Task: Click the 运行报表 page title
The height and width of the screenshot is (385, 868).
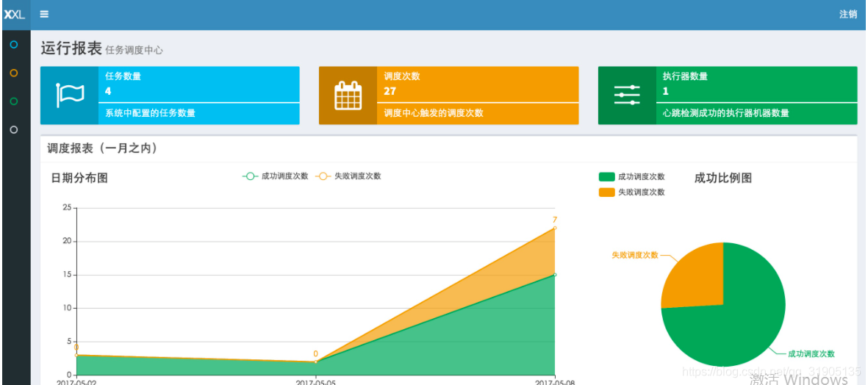Action: pos(71,48)
